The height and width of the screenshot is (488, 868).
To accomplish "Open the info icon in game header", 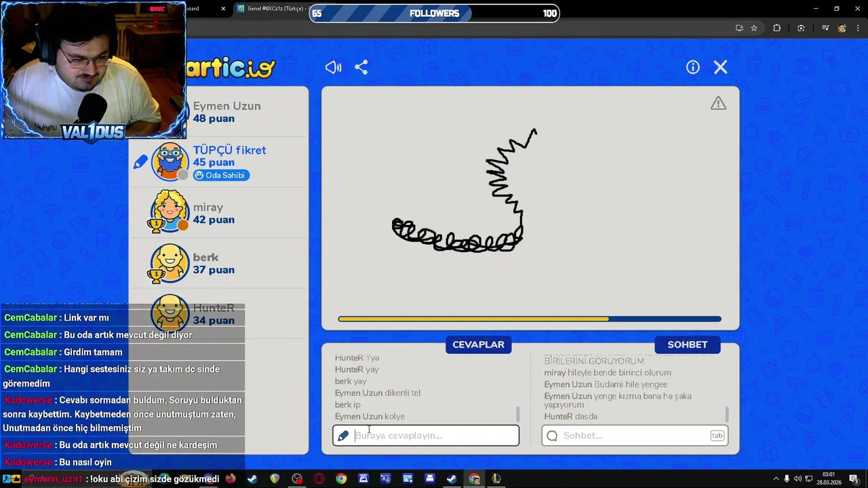I will point(692,67).
